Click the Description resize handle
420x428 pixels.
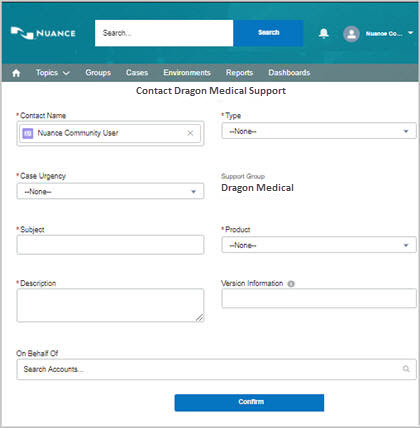tap(200, 318)
